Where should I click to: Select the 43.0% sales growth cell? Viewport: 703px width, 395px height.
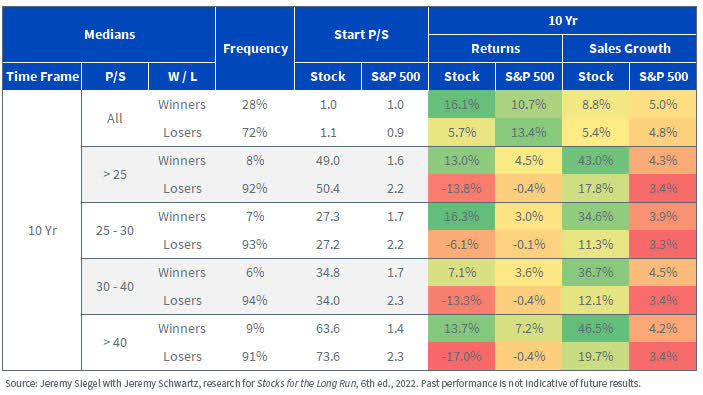point(596,161)
